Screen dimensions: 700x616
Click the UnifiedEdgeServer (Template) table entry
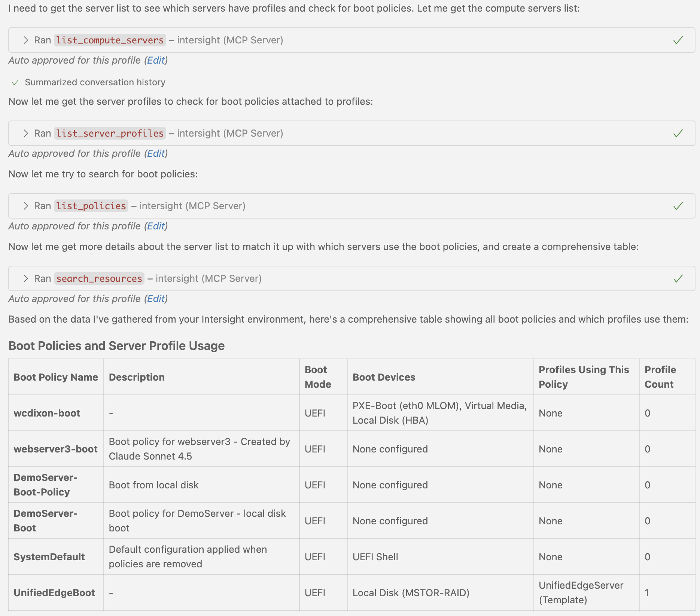pyautogui.click(x=581, y=592)
